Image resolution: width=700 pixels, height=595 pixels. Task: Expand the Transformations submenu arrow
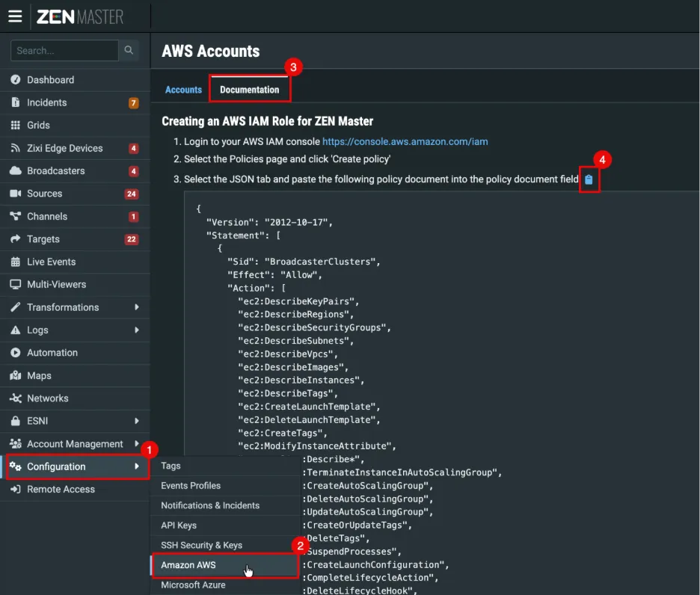point(137,307)
